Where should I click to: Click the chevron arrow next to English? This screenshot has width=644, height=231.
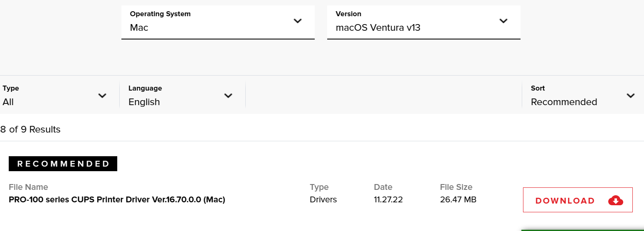(228, 96)
